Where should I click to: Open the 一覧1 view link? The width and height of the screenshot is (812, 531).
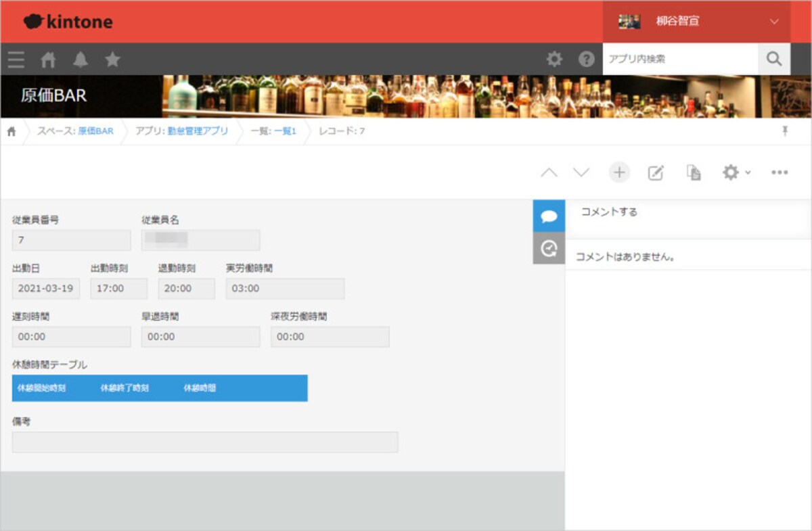[x=285, y=131]
